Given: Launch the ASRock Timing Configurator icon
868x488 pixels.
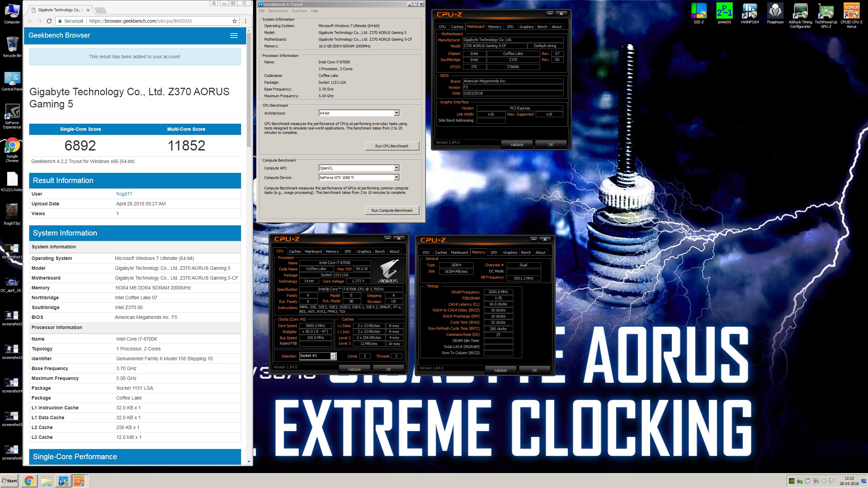Looking at the screenshot, I should point(801,16).
